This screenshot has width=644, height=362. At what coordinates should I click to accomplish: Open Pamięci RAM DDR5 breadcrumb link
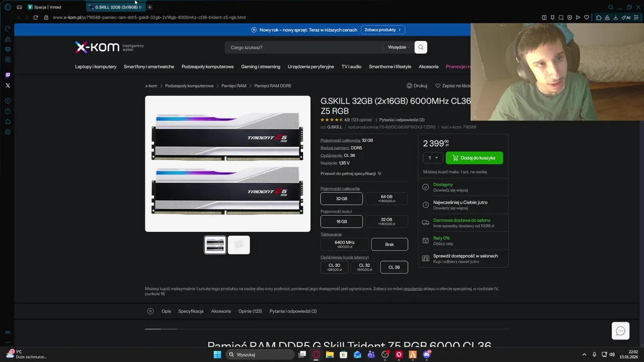(273, 86)
